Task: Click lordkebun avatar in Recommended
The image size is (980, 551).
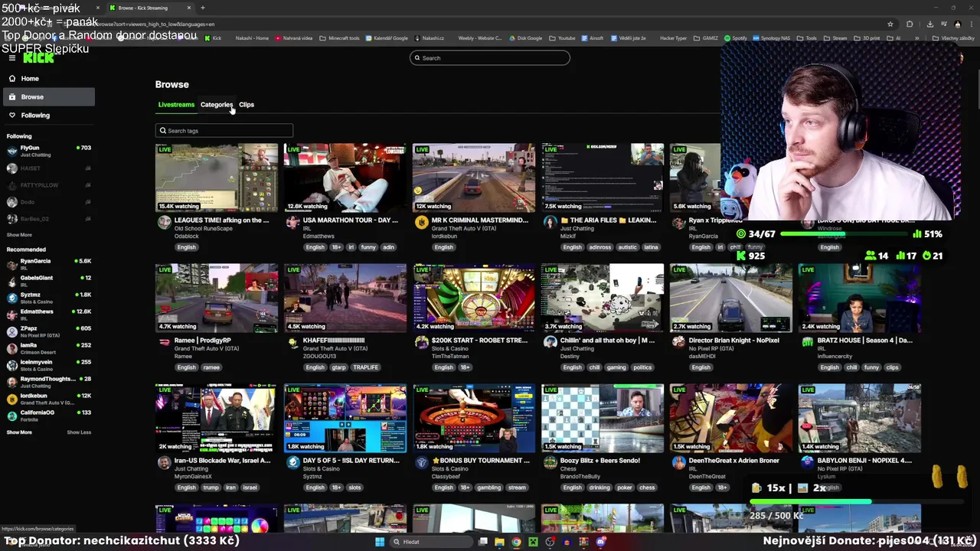Action: [x=11, y=399]
